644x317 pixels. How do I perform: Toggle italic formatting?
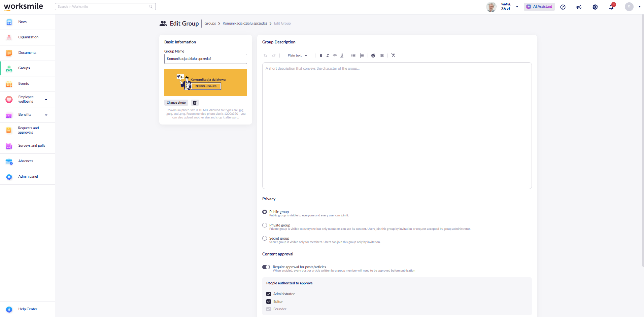[328, 56]
